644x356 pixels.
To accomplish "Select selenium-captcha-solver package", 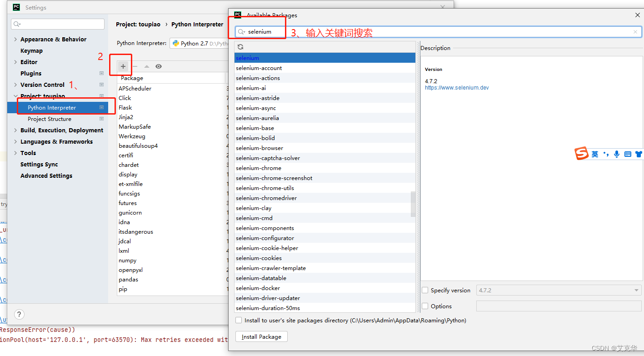I will coord(325,158).
